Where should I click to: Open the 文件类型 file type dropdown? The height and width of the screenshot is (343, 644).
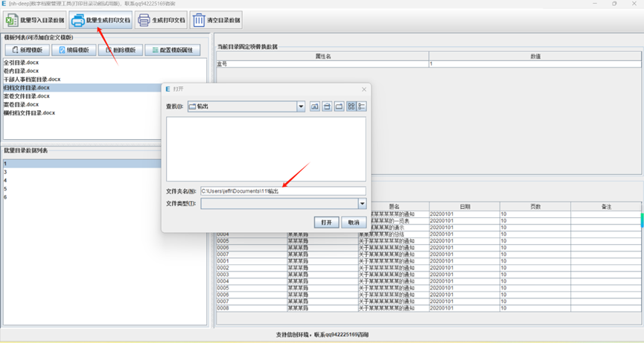pyautogui.click(x=362, y=204)
